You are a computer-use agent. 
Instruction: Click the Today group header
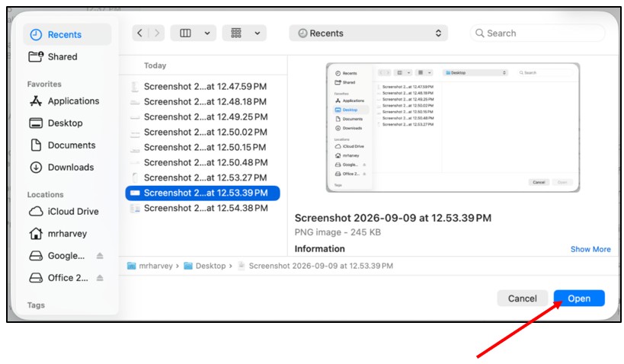click(x=155, y=65)
